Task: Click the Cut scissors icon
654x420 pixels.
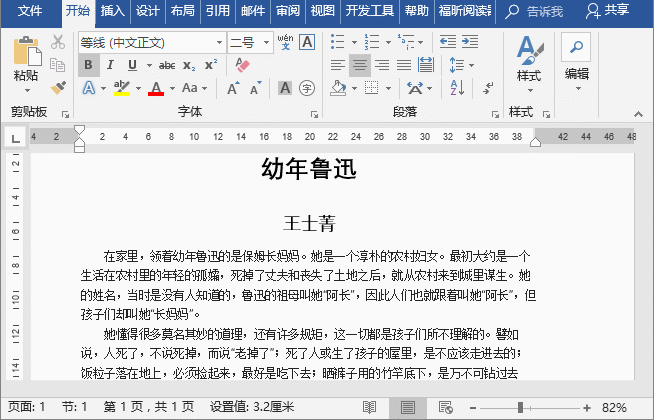Action: [x=58, y=42]
